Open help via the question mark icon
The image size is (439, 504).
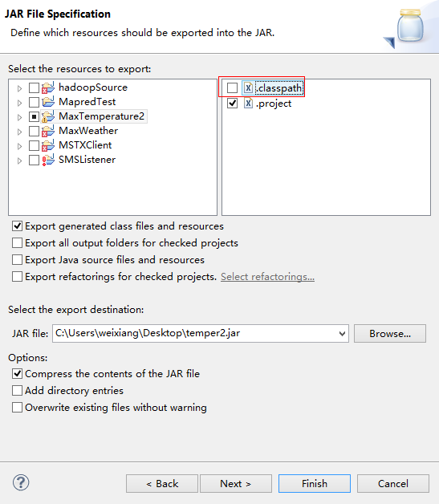(x=21, y=482)
